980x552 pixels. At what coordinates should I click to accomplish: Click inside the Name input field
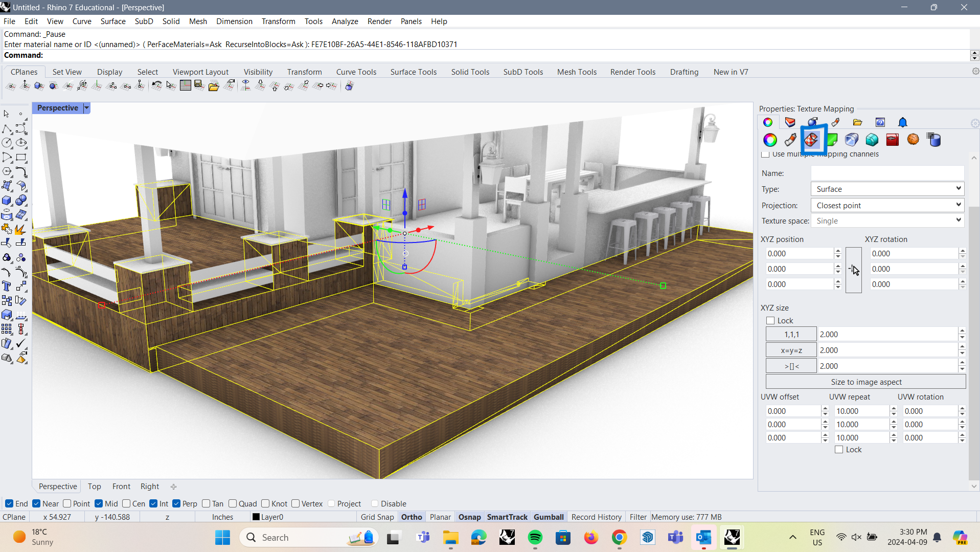(887, 173)
